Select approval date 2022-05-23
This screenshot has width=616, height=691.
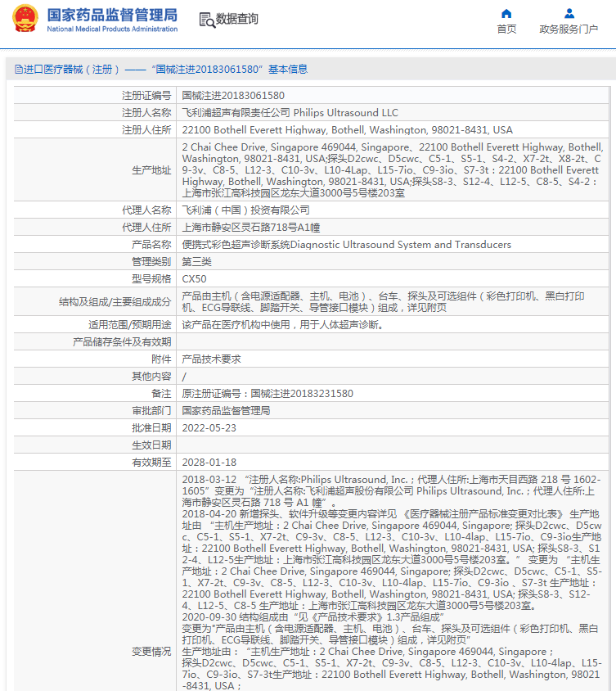[x=209, y=428]
